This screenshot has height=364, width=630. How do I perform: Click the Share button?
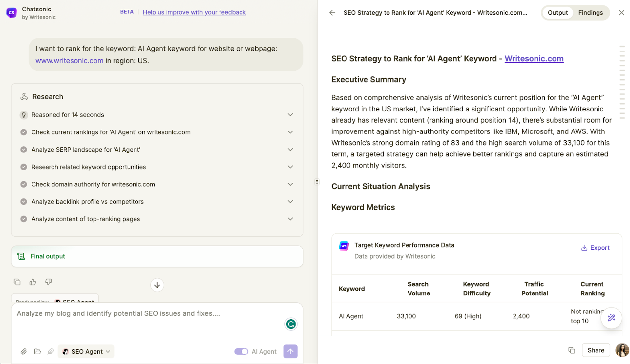point(596,350)
